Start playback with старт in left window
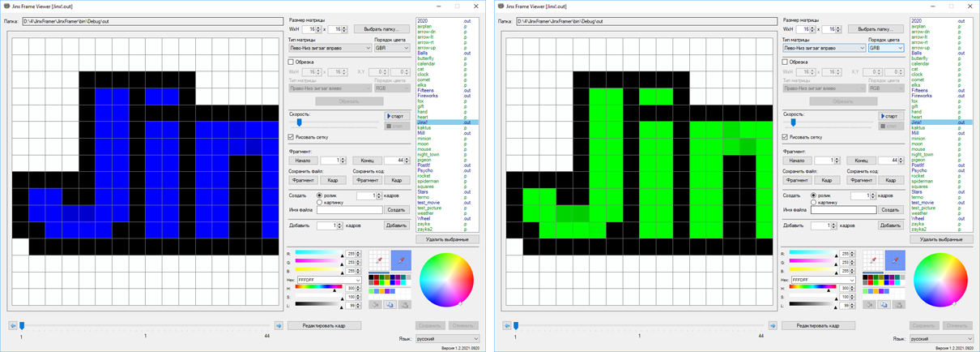Viewport: 980px width, 352px height. [x=395, y=116]
